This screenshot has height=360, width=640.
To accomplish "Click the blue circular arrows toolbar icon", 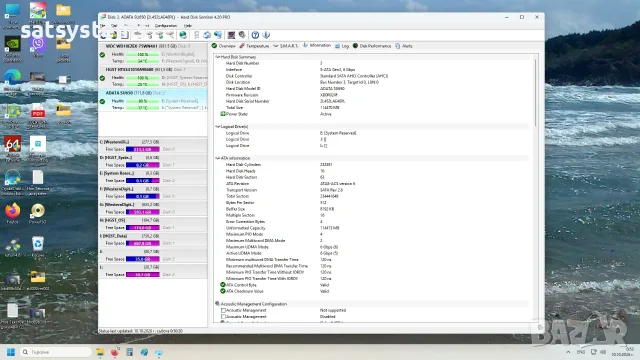I will coord(207,35).
